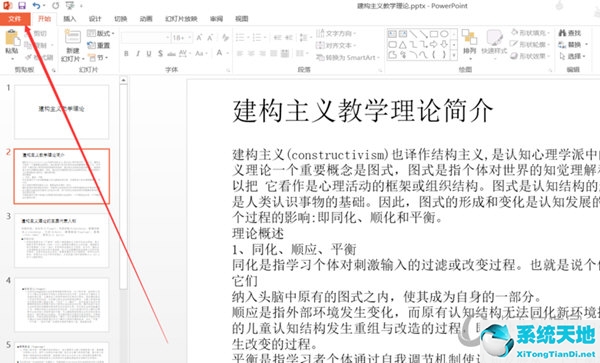Open the font name combo box
The height and width of the screenshot is (363, 600).
(146, 37)
